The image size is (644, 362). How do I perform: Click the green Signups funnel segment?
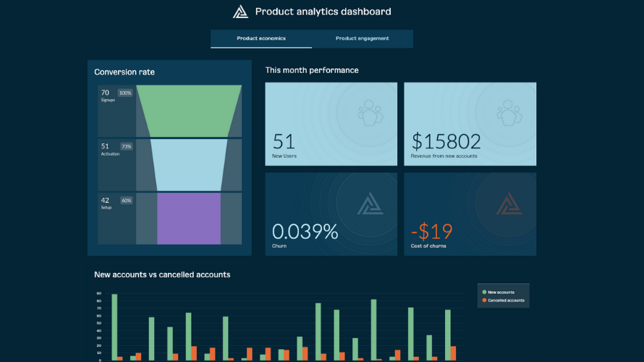[x=189, y=110]
